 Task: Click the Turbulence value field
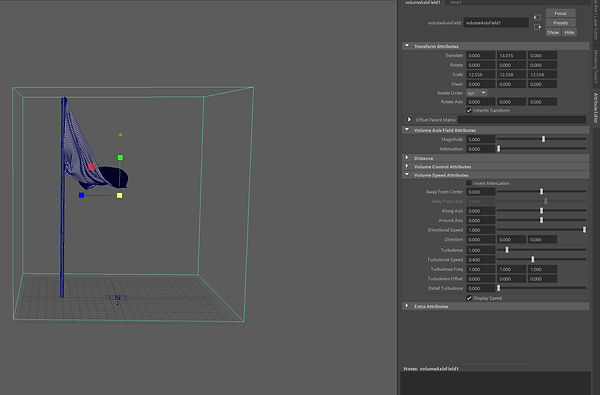(x=481, y=250)
